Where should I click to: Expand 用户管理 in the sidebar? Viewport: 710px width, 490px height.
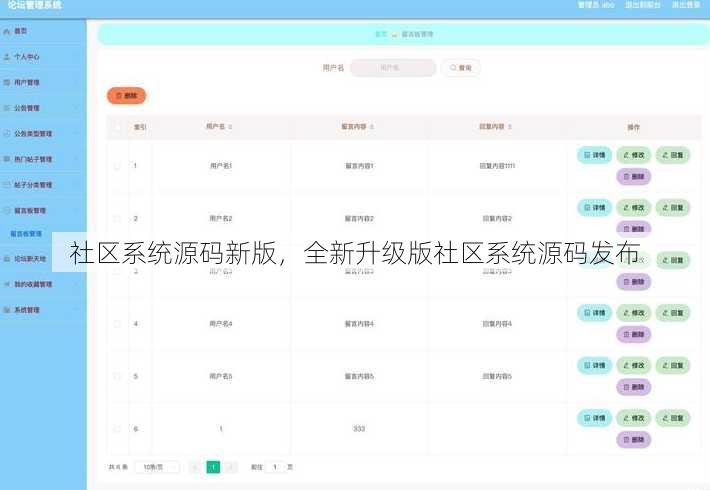pos(43,82)
